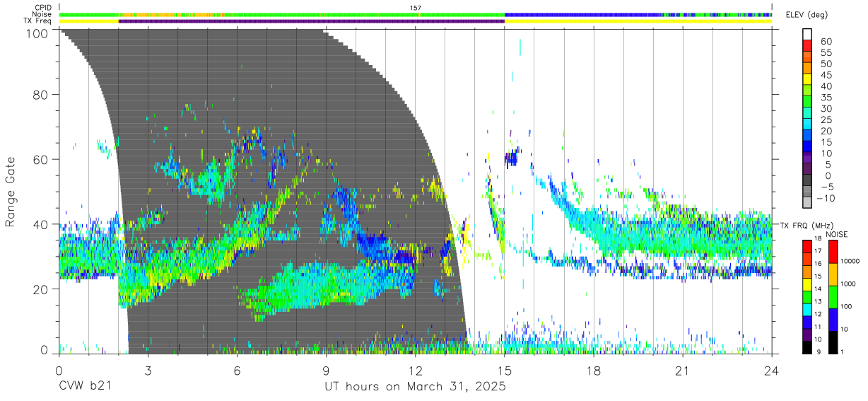
Task: Click the red top swatch of TX FRQ colorbar
Action: tap(807, 247)
